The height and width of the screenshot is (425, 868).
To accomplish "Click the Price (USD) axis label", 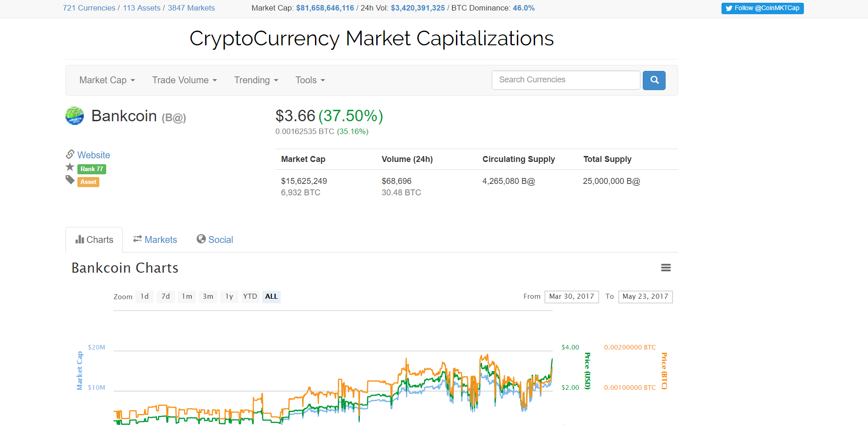I will coord(588,371).
